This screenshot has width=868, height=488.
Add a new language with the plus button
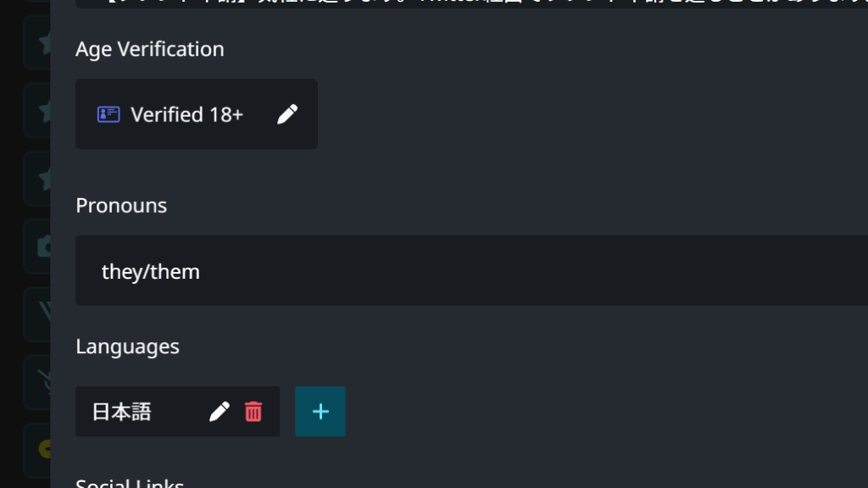click(x=320, y=412)
